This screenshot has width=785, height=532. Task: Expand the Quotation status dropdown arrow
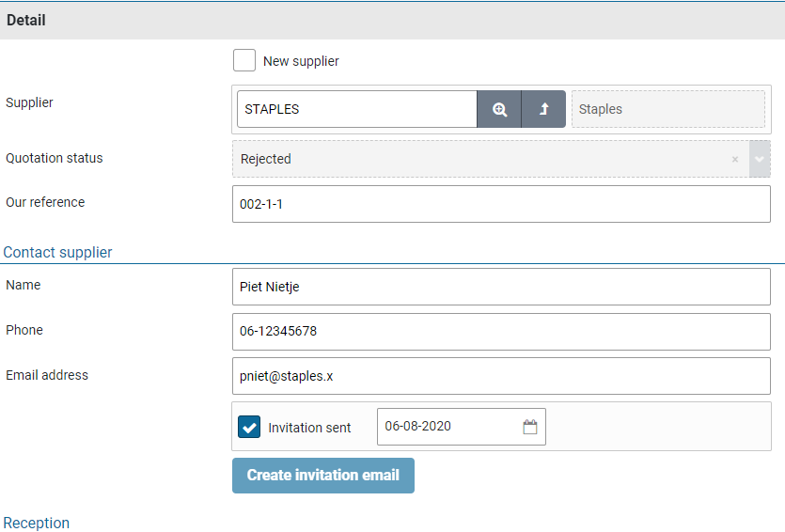pos(760,159)
